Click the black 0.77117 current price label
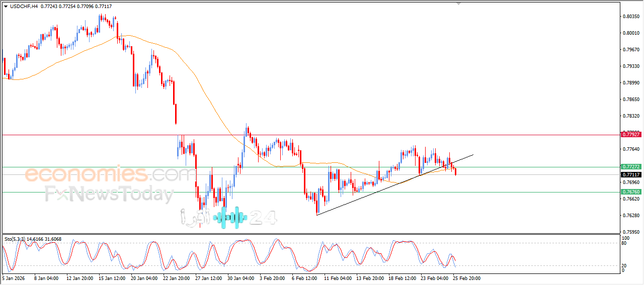This screenshot has height=285, width=644. [x=631, y=175]
